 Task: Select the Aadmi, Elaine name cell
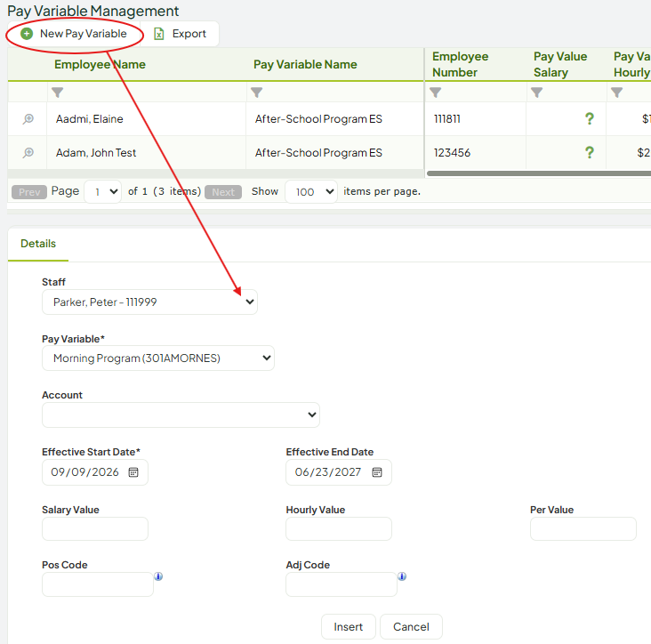point(146,119)
